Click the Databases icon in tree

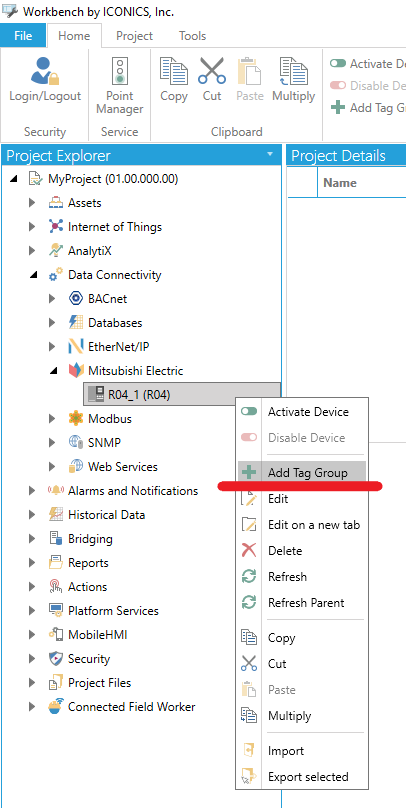tap(76, 323)
